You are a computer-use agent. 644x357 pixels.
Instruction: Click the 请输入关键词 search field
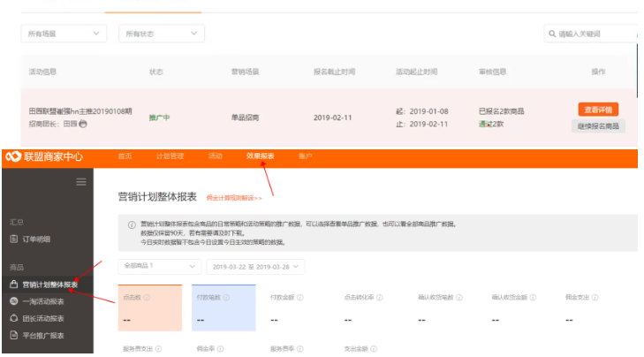(591, 34)
